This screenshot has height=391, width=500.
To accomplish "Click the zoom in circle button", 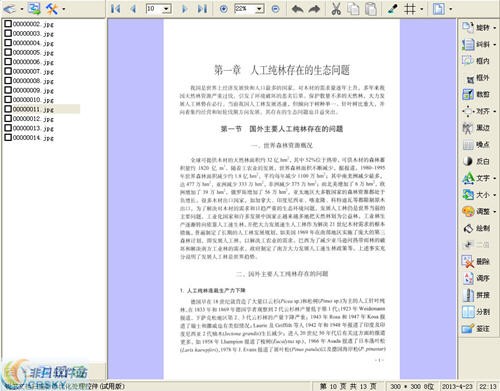I will (224, 9).
